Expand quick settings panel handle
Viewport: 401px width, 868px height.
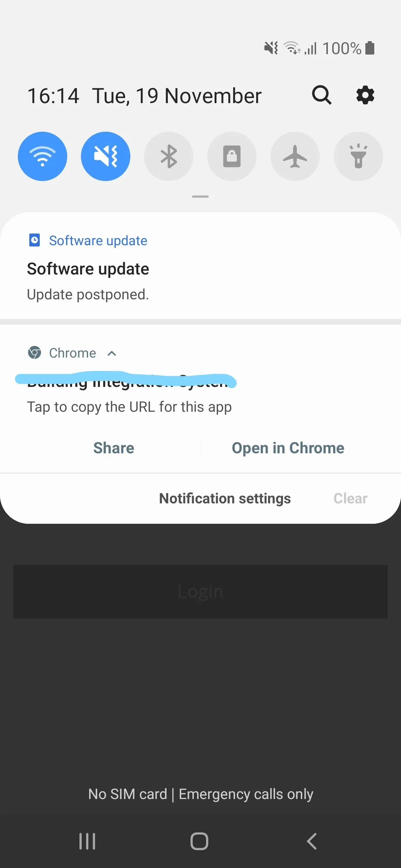(x=200, y=197)
